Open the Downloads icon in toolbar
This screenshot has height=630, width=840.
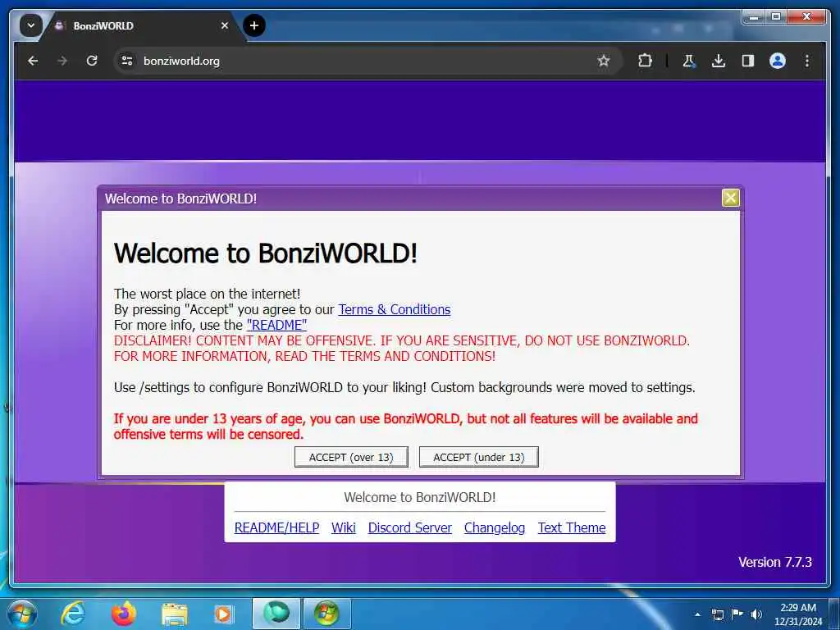pyautogui.click(x=719, y=61)
